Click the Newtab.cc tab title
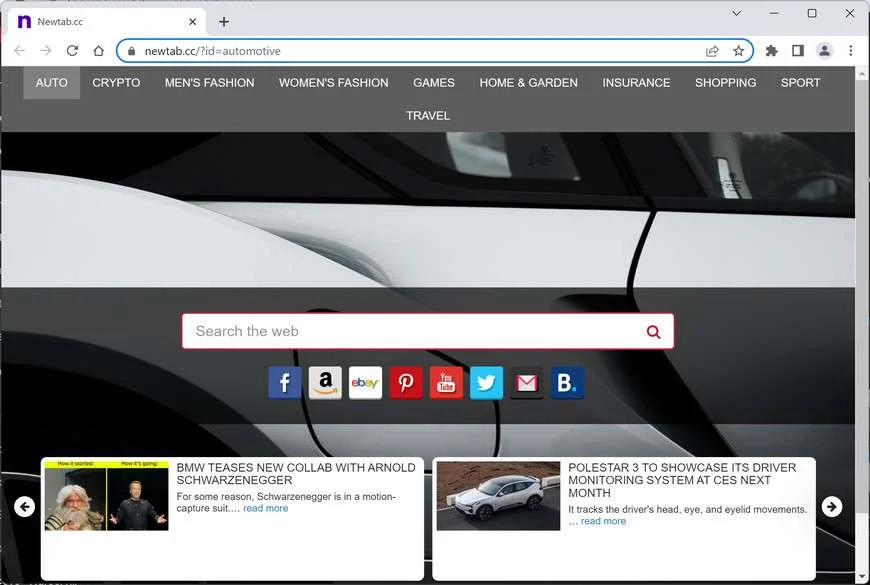This screenshot has width=870, height=585. pyautogui.click(x=60, y=22)
